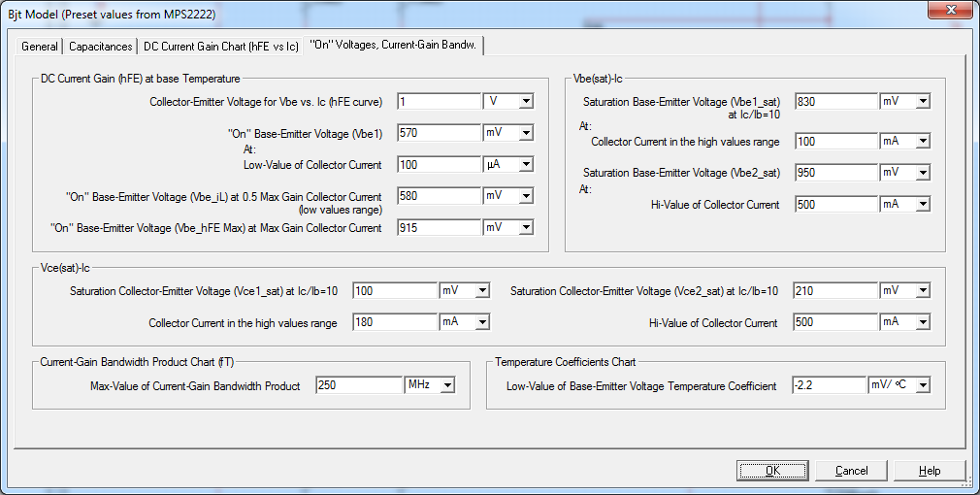Open unit dropdown for Vce(sat) high range collector current
Image resolution: width=980 pixels, height=495 pixels.
[x=482, y=322]
